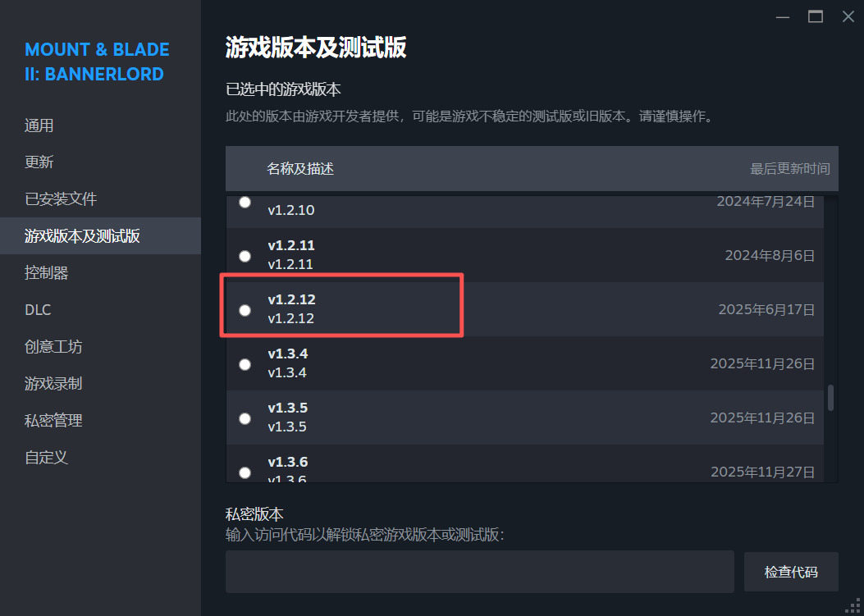Go to the 控制器 tab
864x616 pixels.
tap(47, 273)
